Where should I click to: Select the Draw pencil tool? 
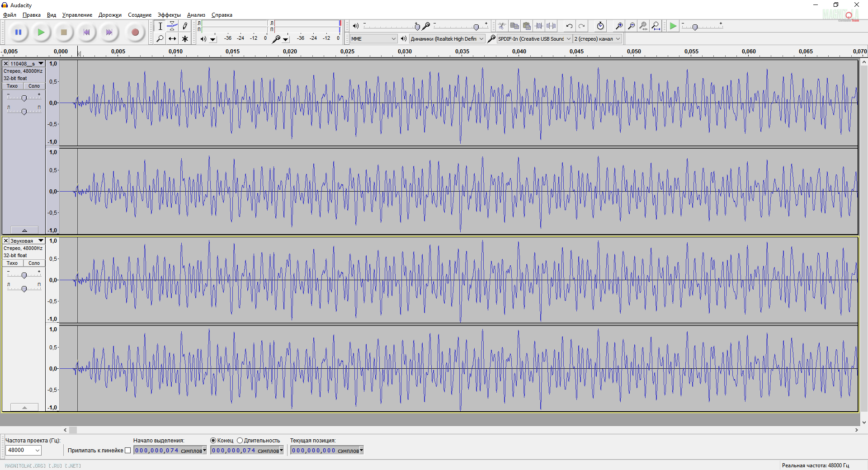point(184,26)
